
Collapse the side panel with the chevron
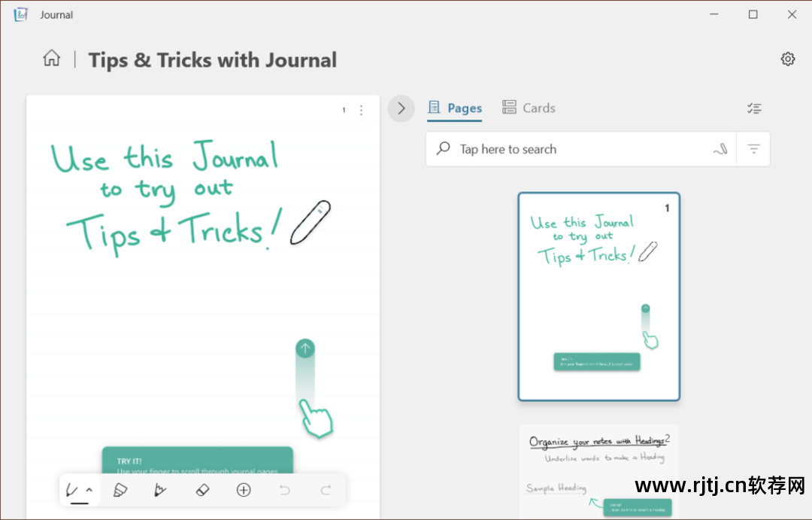point(401,108)
